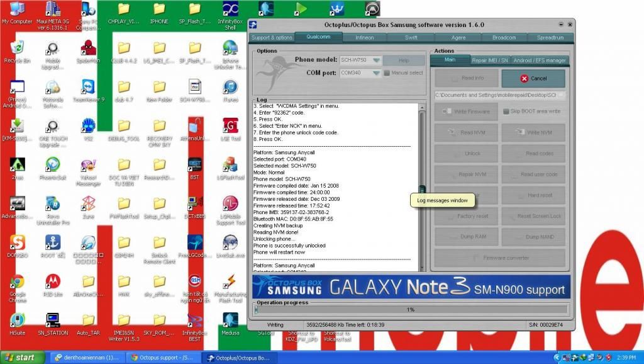Launch the LGE Tool shortcut
Viewport: 644px width, 364px height.
tap(230, 130)
